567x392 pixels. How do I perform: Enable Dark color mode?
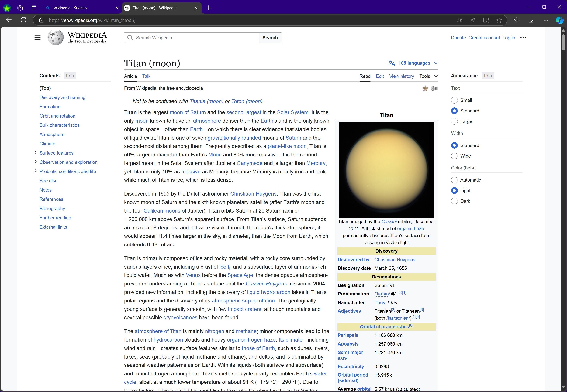pos(454,201)
